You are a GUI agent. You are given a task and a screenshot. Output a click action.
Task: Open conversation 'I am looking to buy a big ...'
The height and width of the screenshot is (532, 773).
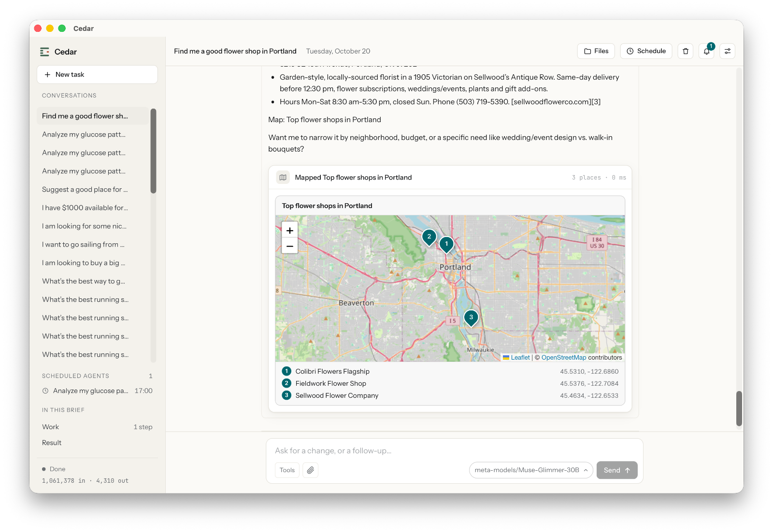coord(93,263)
